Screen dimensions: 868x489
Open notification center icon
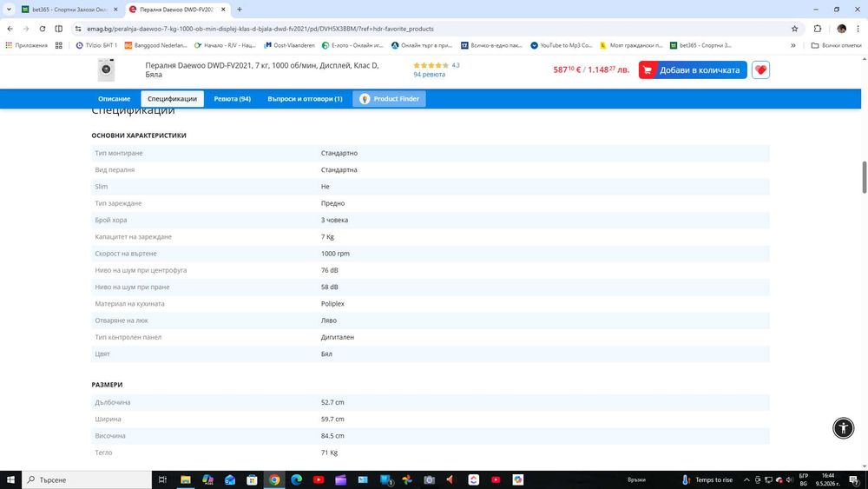coord(854,479)
